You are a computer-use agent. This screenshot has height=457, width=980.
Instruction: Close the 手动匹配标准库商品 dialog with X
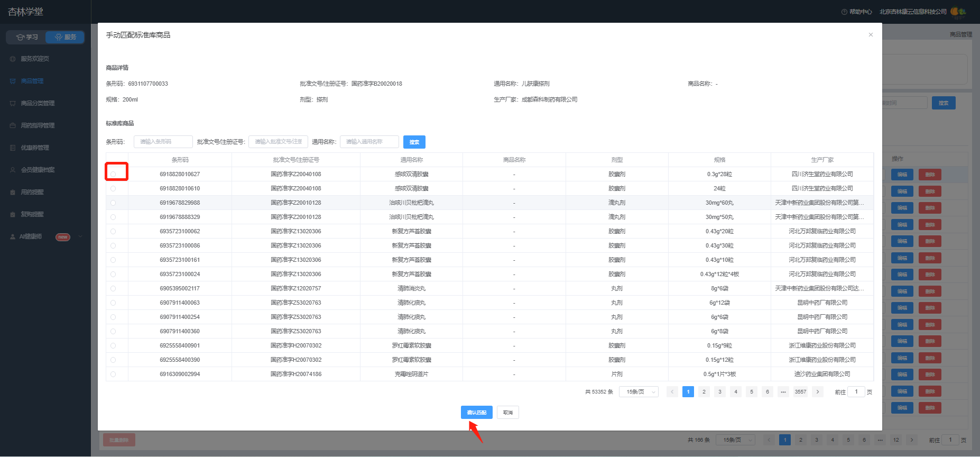click(x=871, y=35)
